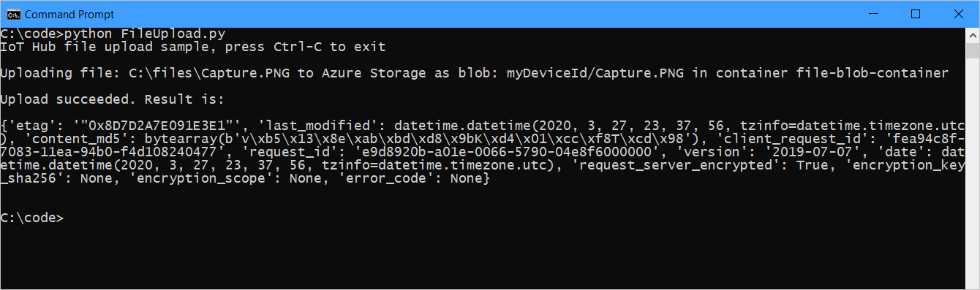Open the Command Prompt system menu icon
The height and width of the screenshot is (290, 980).
click(x=13, y=14)
